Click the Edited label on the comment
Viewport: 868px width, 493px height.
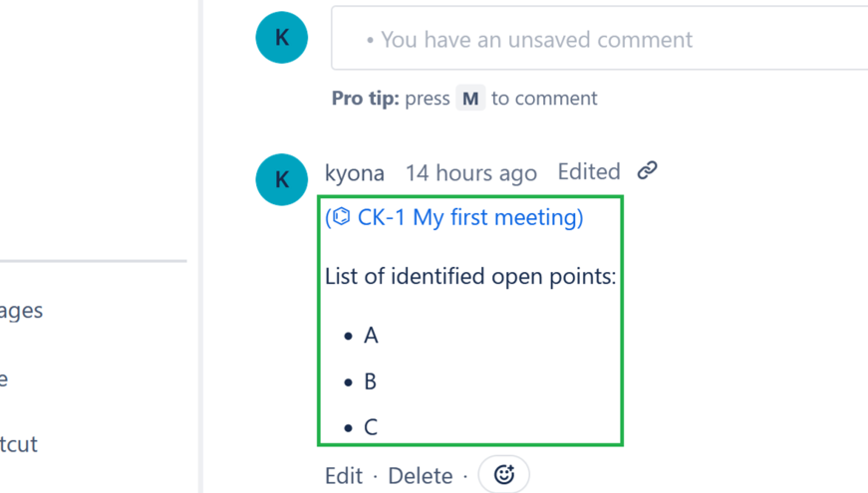click(x=589, y=172)
